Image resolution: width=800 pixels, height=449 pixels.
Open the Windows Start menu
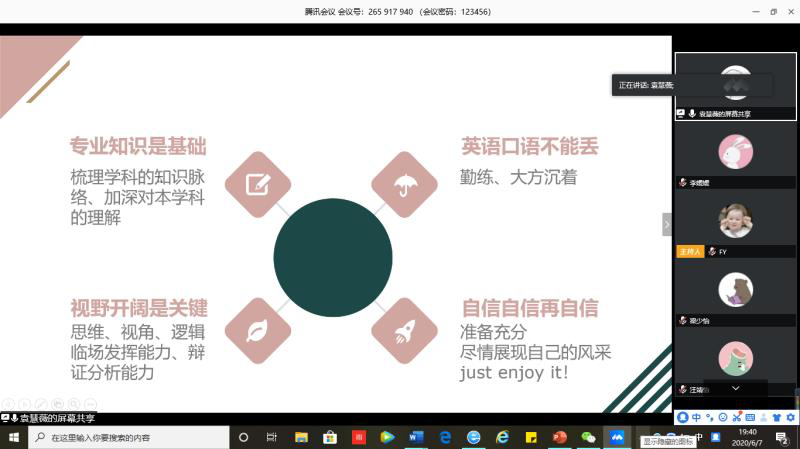tap(14, 438)
